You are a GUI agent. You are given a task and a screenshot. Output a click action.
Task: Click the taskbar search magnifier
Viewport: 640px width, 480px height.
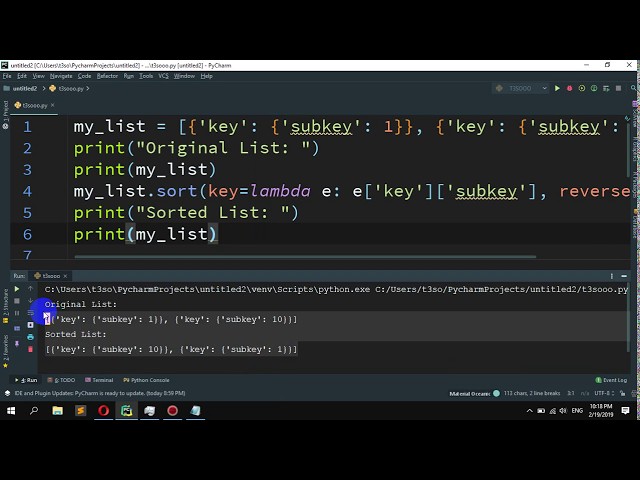pyautogui.click(x=34, y=411)
